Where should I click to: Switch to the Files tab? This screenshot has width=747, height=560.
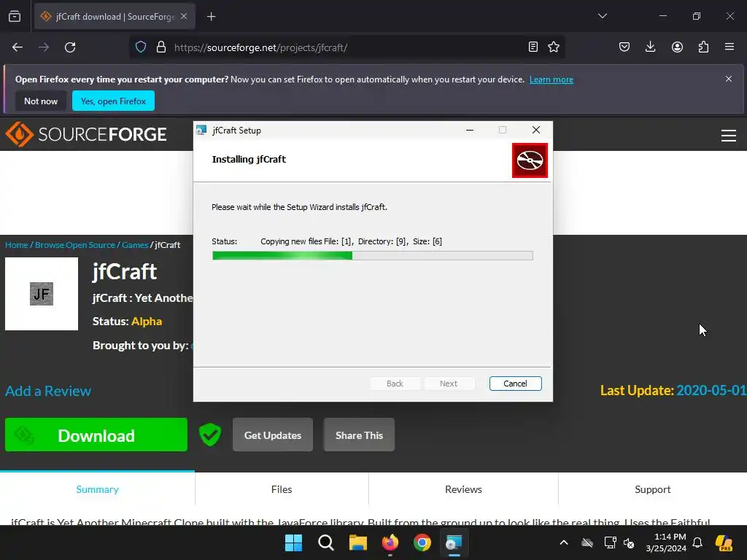coord(282,489)
